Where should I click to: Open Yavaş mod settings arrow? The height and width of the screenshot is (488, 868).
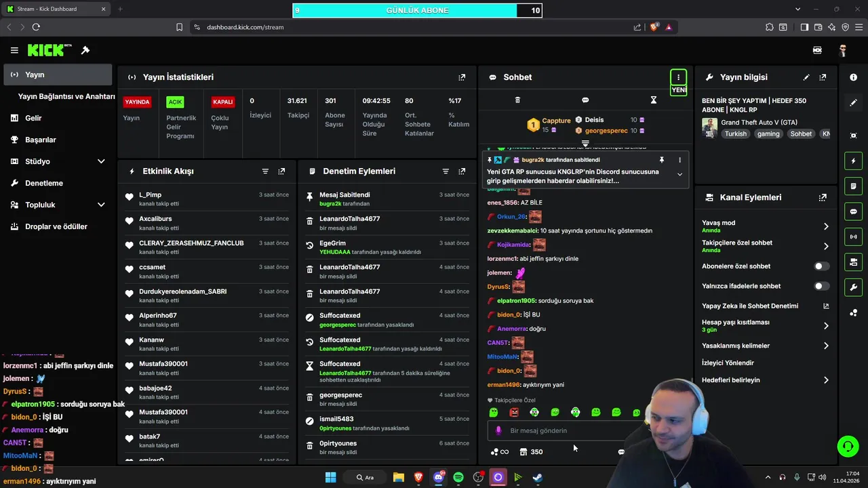(x=826, y=226)
